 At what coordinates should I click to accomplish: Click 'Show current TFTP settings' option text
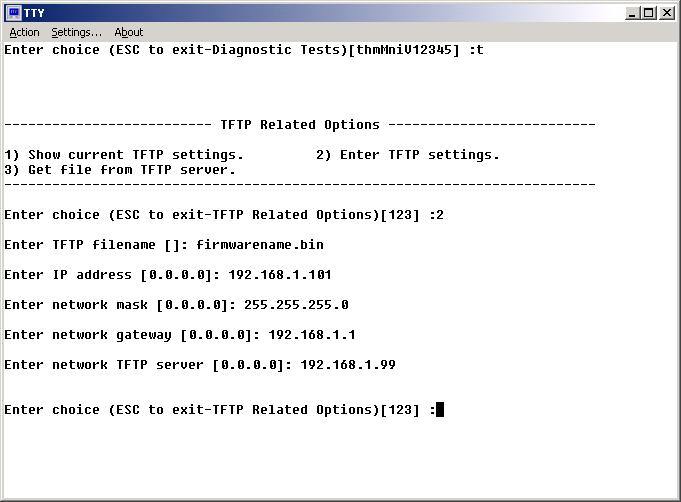(135, 155)
